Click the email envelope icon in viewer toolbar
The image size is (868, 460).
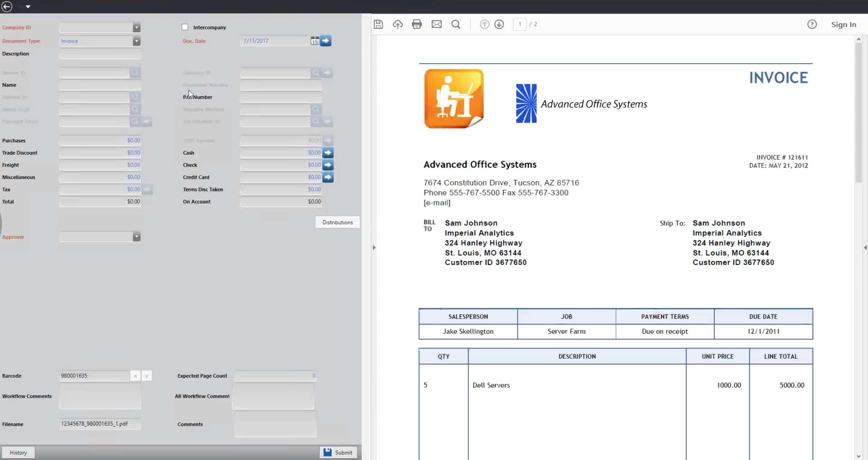[437, 24]
